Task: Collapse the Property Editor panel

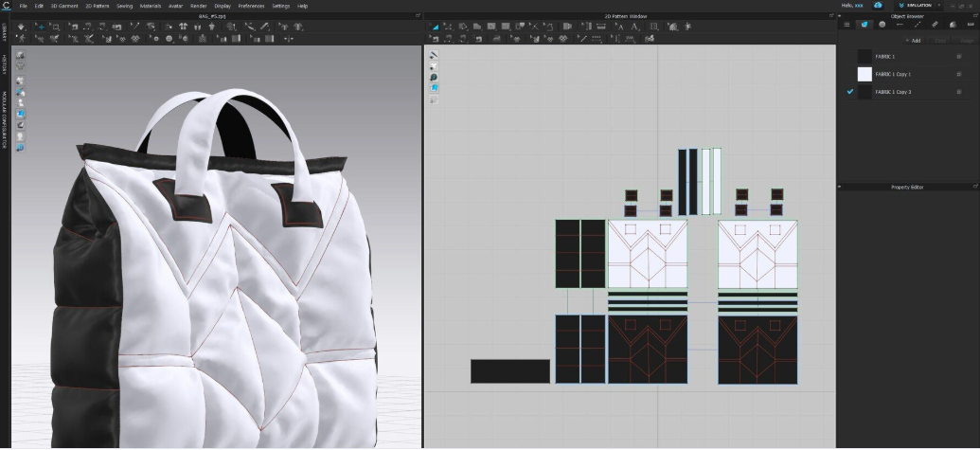Action: tap(841, 187)
